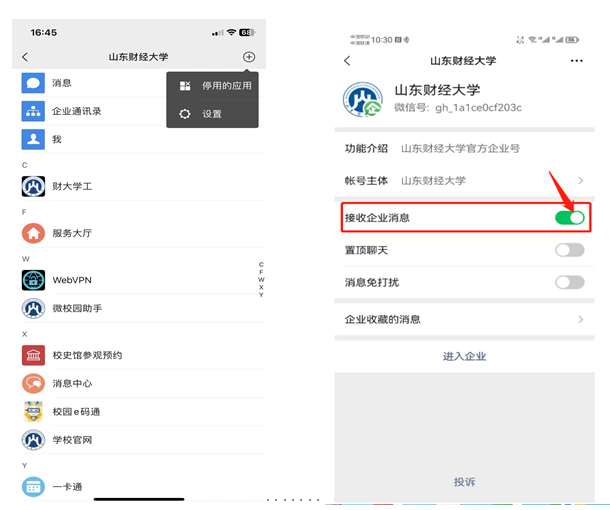Viewport: 610px width, 510px height.
Task: Tap the 服务大厅 home icon
Action: [34, 233]
